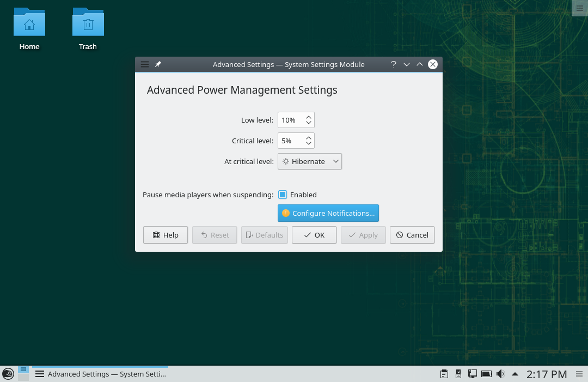588x382 pixels.
Task: Click inside the Low level value field
Action: point(290,120)
